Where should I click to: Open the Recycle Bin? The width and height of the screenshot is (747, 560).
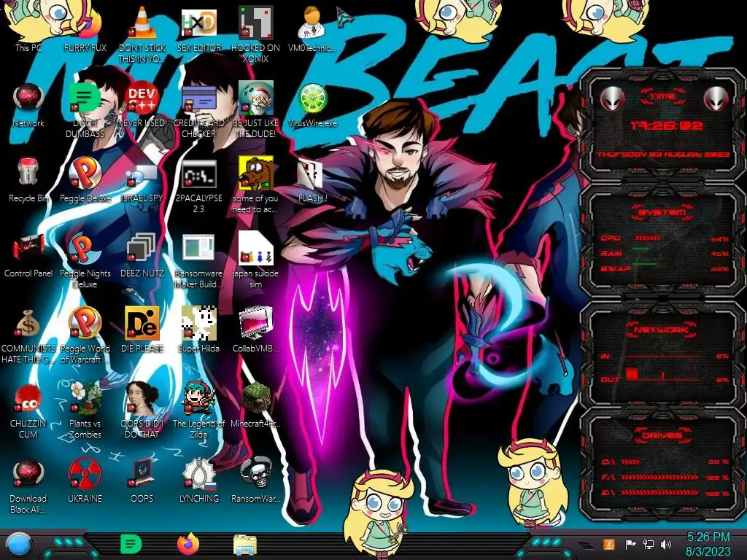(x=28, y=180)
